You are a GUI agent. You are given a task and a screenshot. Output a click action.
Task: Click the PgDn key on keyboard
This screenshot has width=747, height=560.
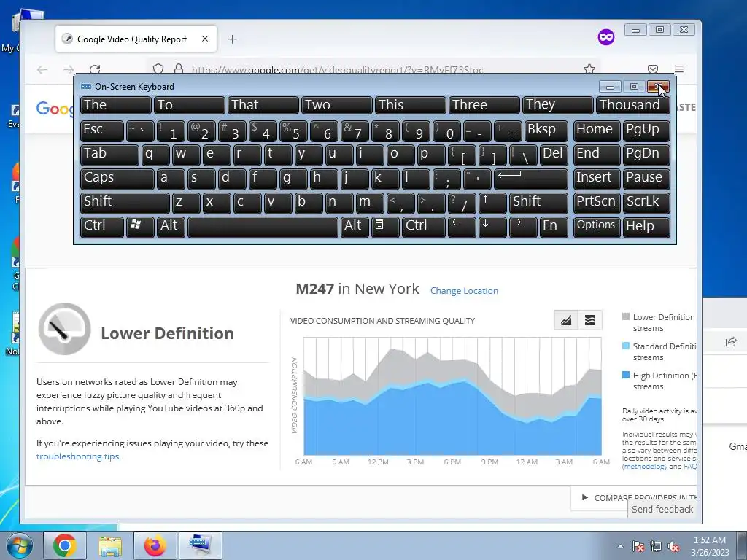(646, 155)
